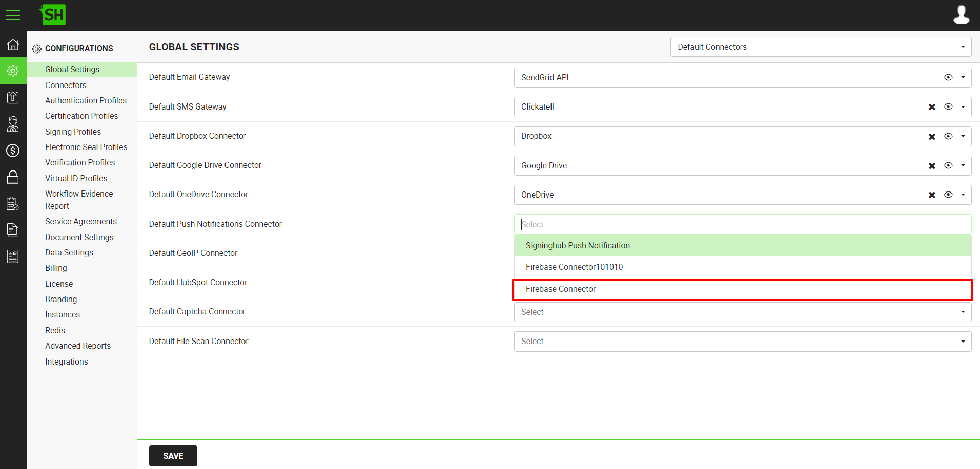The image size is (980, 469).
Task: Click the SAVE button
Action: (173, 456)
